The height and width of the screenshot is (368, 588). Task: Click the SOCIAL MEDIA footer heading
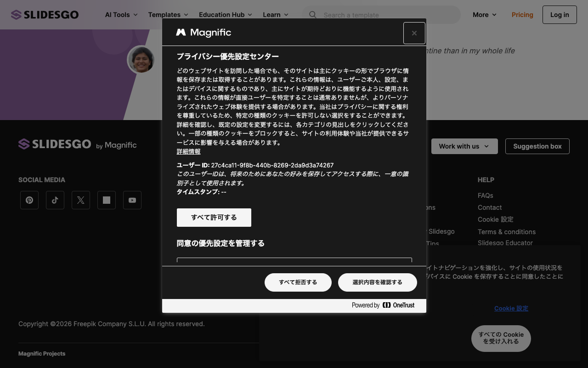tap(42, 180)
